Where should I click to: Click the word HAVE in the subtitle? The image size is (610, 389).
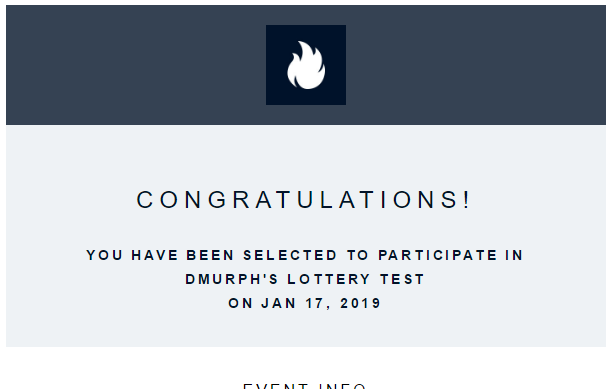point(155,255)
